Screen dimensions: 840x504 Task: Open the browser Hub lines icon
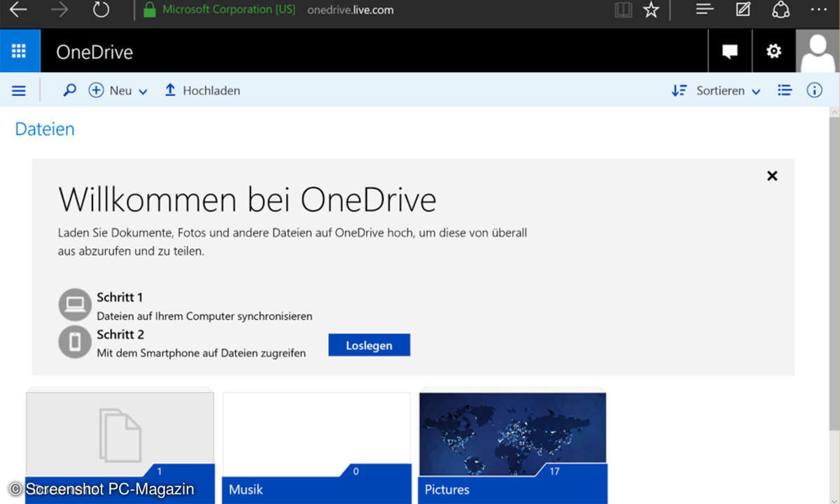point(704,9)
